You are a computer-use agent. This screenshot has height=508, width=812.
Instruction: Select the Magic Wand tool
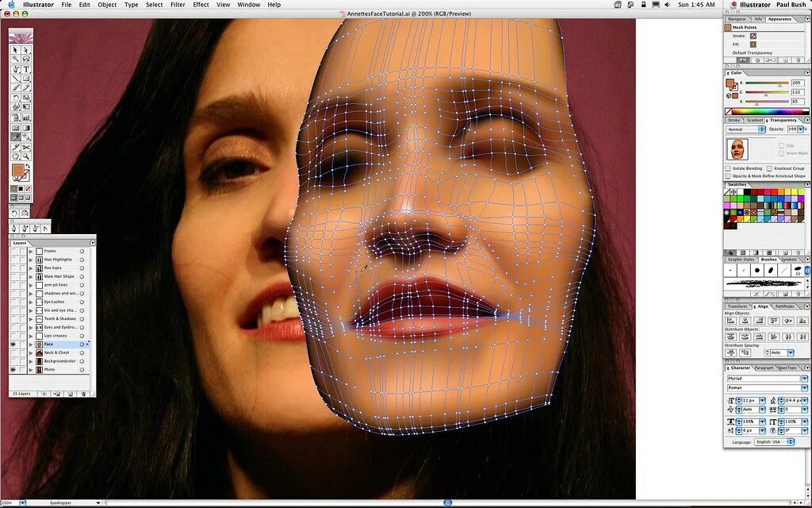pos(16,59)
